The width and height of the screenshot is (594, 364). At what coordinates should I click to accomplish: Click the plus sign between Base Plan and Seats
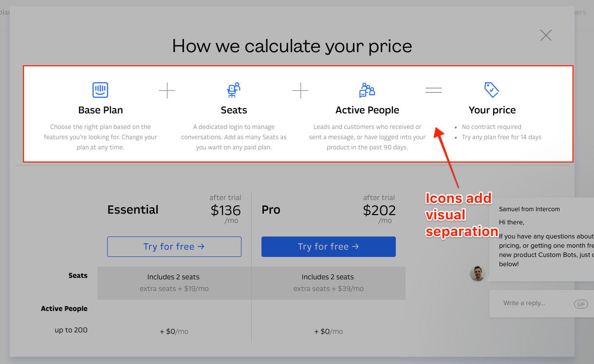167,91
